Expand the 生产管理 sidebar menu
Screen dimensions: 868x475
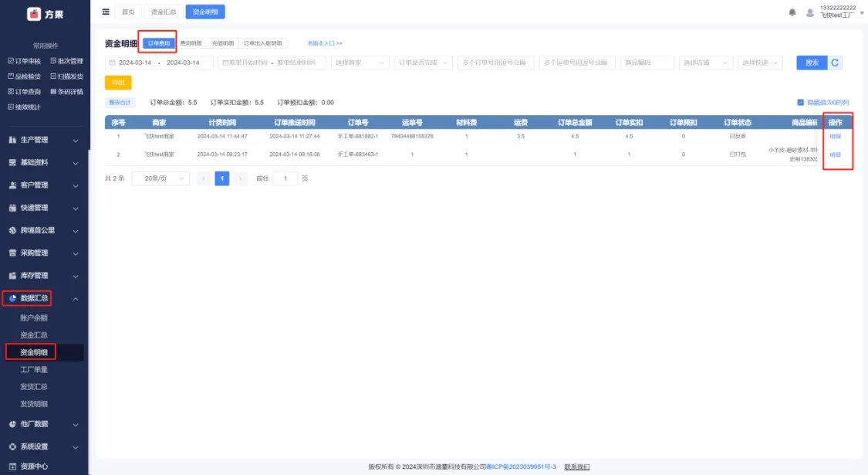tap(44, 140)
